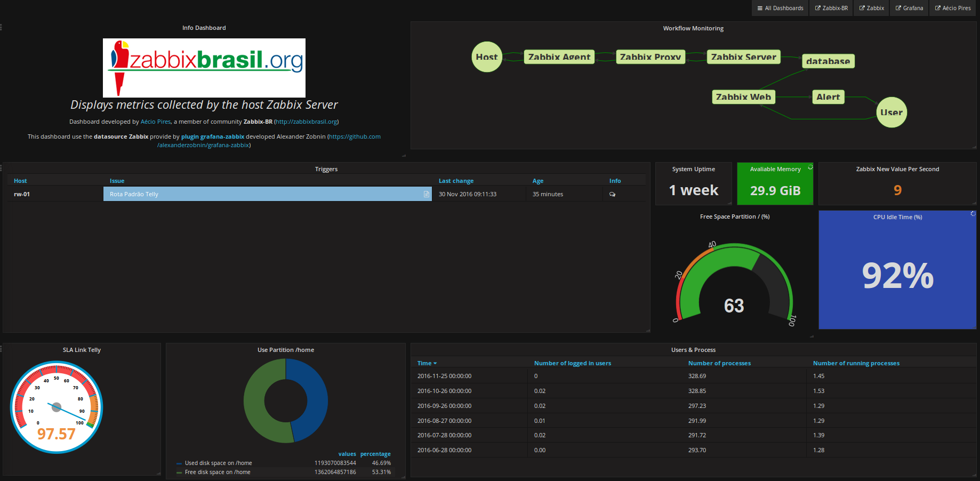Open the Users & Process panel title menu
The width and height of the screenshot is (980, 481).
click(693, 350)
